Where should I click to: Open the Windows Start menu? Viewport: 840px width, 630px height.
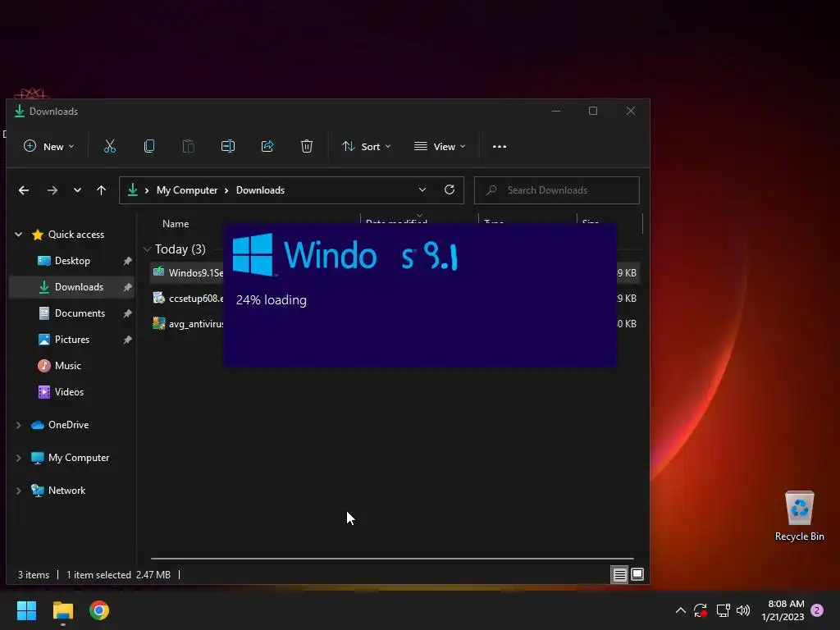pyautogui.click(x=26, y=610)
